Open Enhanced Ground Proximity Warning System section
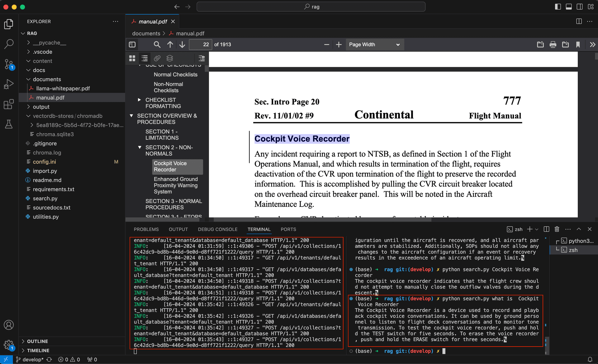This screenshot has width=598, height=364. click(176, 185)
